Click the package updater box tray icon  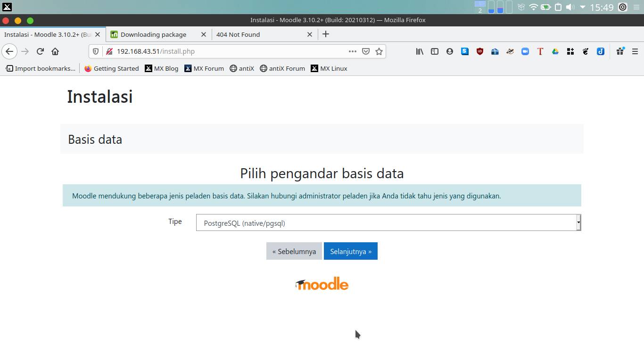(x=521, y=7)
